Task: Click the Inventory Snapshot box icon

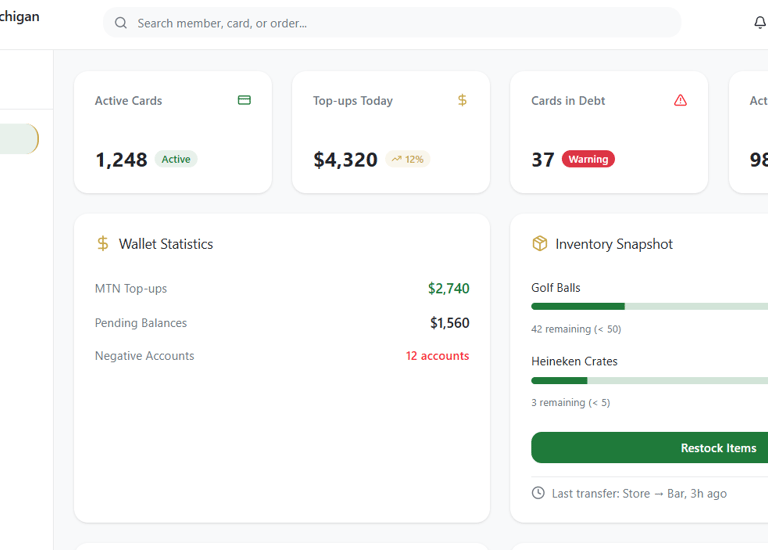Action: [539, 244]
